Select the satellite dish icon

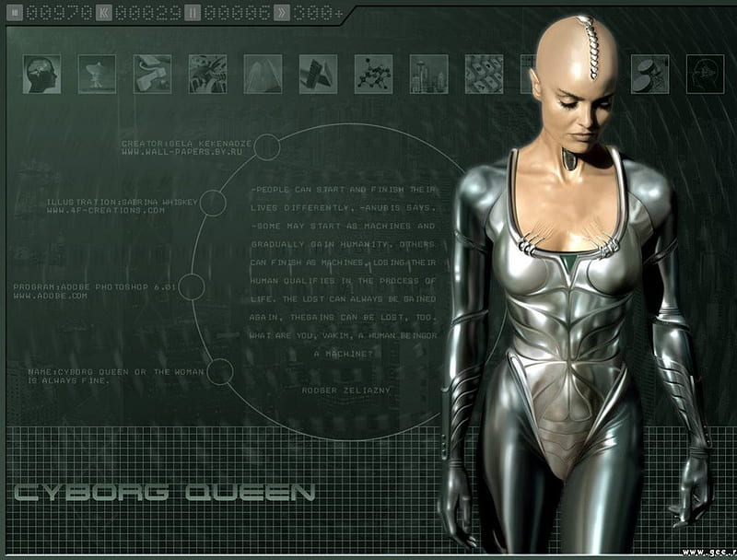(97, 75)
